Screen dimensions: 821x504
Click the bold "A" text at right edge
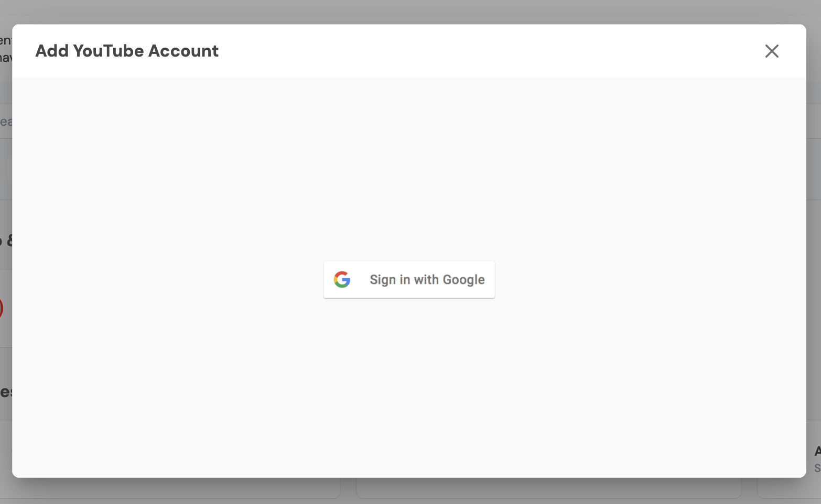[x=817, y=452]
